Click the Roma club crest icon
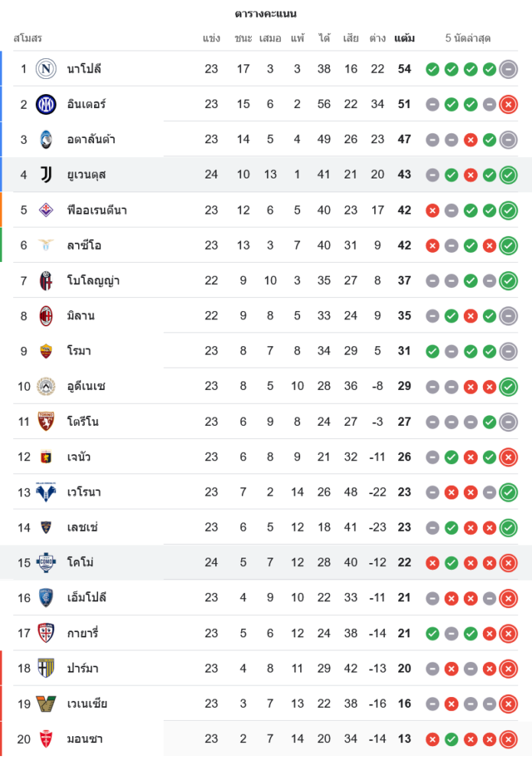Image resolution: width=532 pixels, height=766 pixels. [46, 351]
